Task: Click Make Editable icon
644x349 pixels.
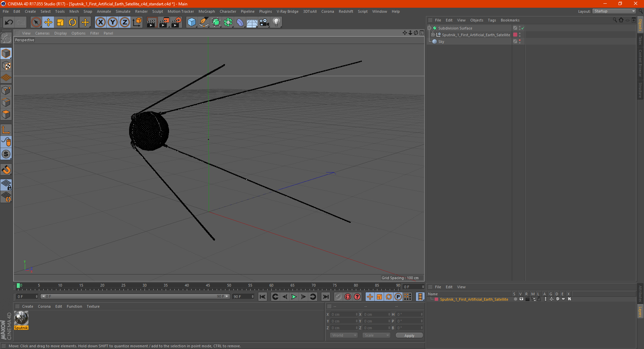Action: [x=6, y=38]
